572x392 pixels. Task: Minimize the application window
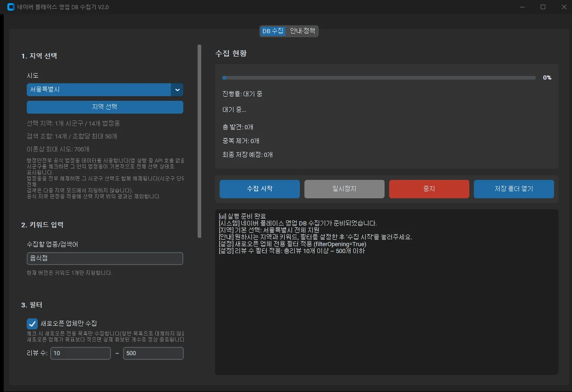[522, 7]
